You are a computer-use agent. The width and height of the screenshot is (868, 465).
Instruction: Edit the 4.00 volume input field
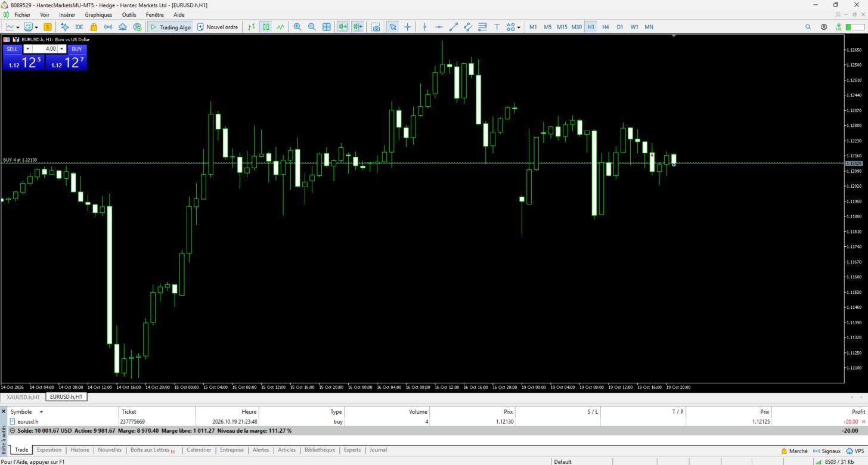(45, 49)
